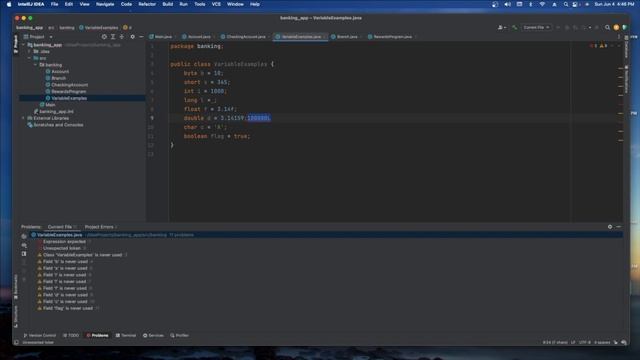Select Field 'flag' is never used warning

tap(68, 308)
